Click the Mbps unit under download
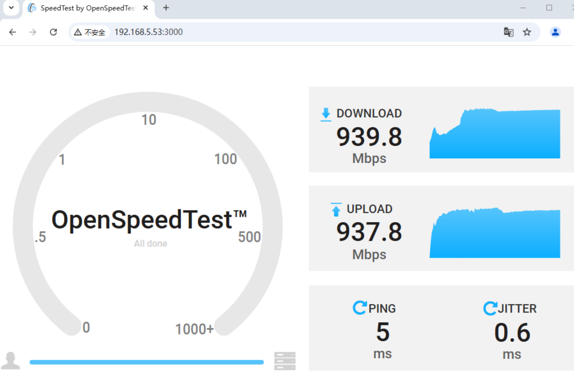The height and width of the screenshot is (392, 574). [x=369, y=158]
